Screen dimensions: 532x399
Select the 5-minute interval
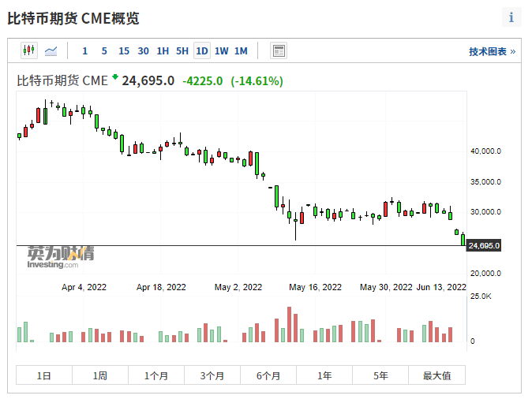pyautogui.click(x=104, y=51)
